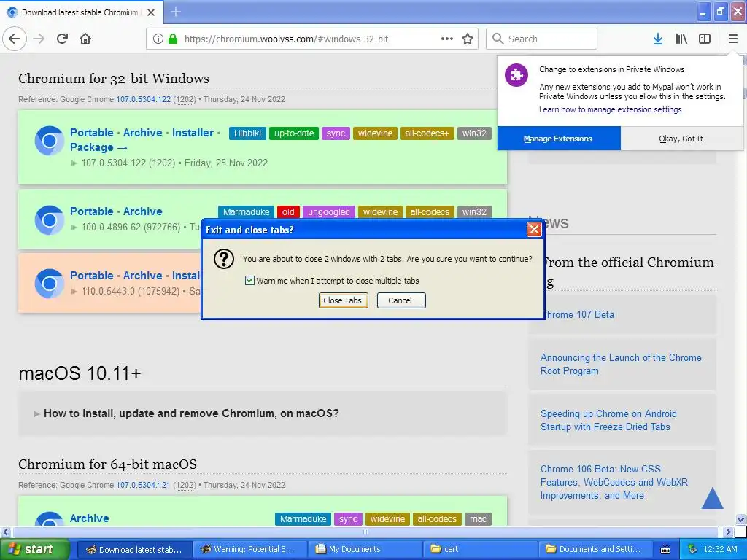The image size is (747, 560).
Task: Close the Download latest stable Chromium tab
Action: (151, 12)
